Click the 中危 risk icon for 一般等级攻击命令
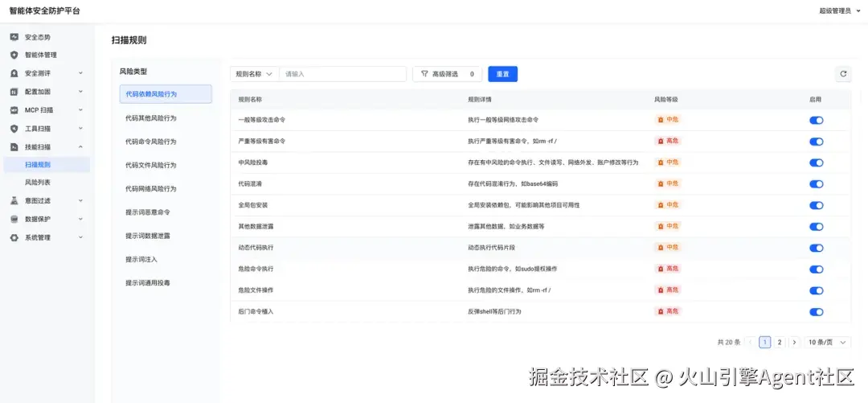 click(660, 120)
